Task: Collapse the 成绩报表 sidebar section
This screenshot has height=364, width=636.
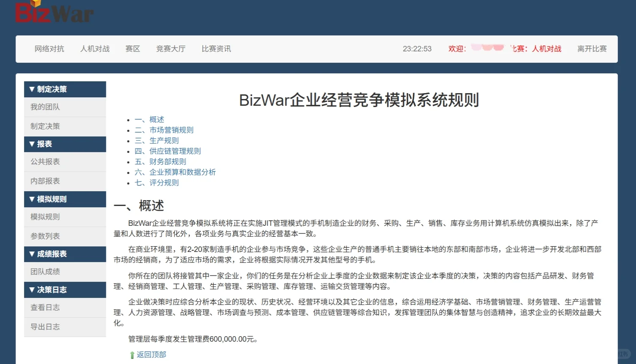Action: click(x=65, y=254)
